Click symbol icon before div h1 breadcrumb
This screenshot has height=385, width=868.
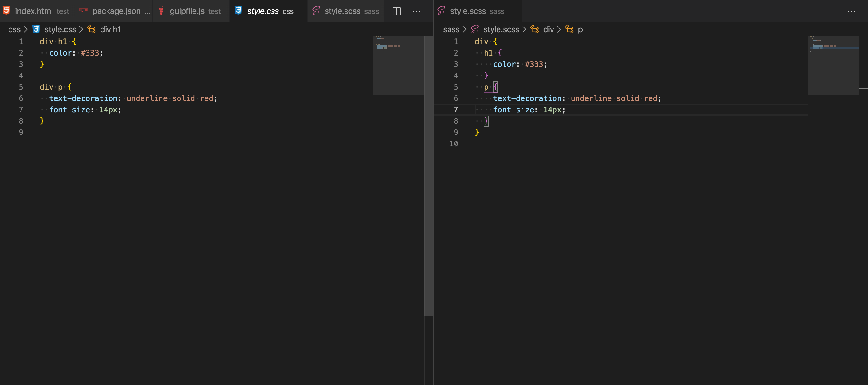(x=91, y=29)
